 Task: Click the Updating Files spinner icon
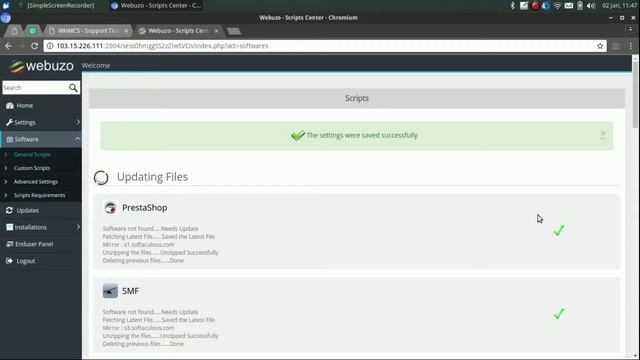click(x=101, y=178)
